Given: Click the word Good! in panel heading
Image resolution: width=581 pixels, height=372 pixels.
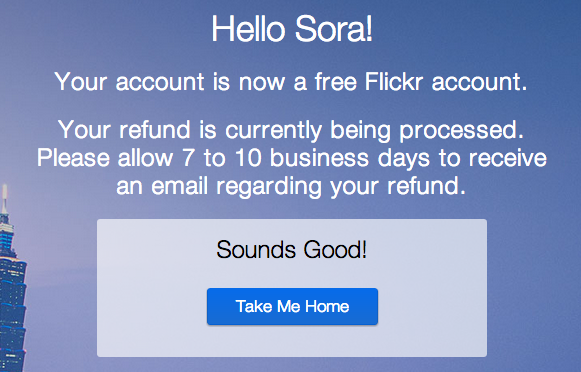Looking at the screenshot, I should 335,250.
